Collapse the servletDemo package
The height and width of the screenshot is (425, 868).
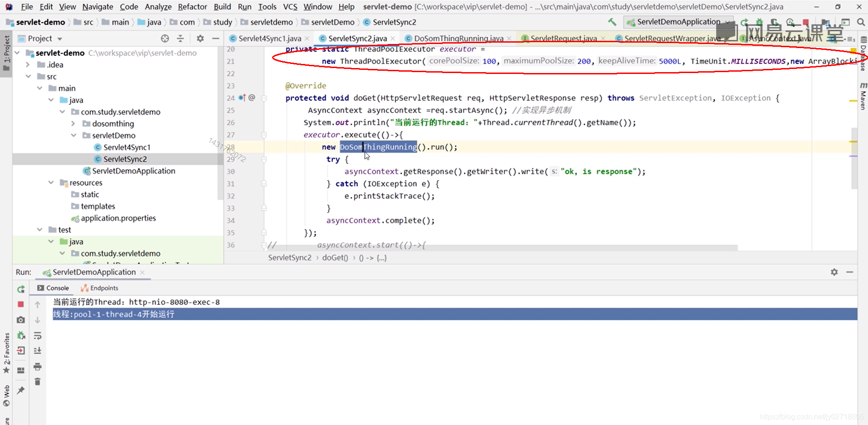[73, 136]
